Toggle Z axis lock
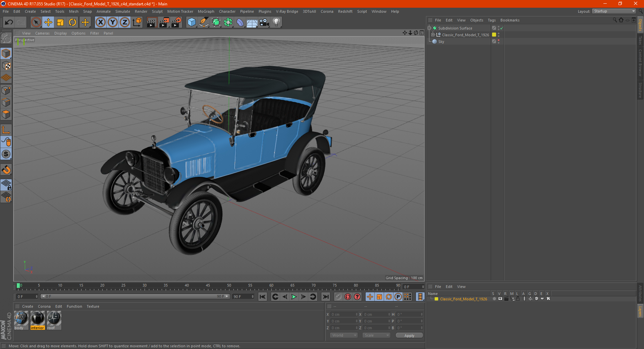 pyautogui.click(x=125, y=22)
